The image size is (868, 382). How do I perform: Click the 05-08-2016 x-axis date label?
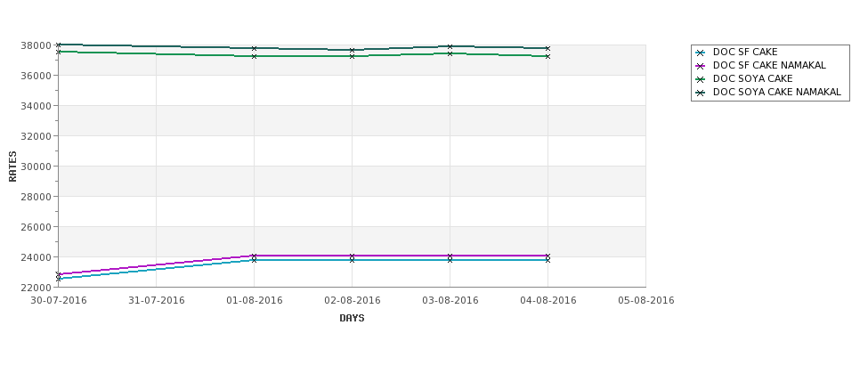coord(646,301)
